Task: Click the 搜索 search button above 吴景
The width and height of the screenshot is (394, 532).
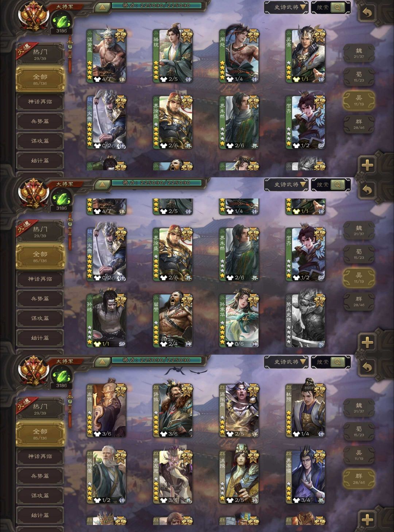Action: tap(331, 7)
